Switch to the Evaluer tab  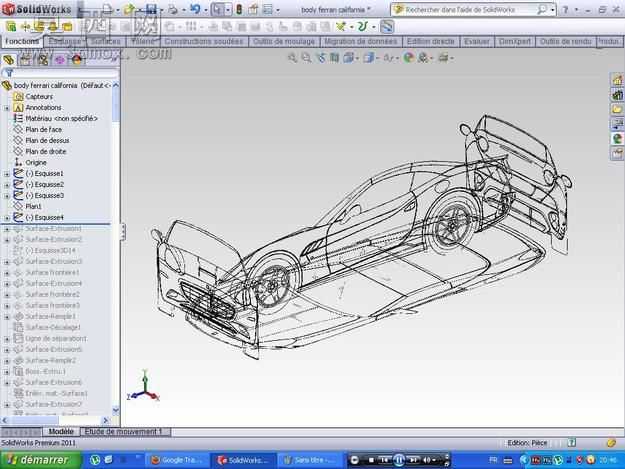(x=477, y=41)
